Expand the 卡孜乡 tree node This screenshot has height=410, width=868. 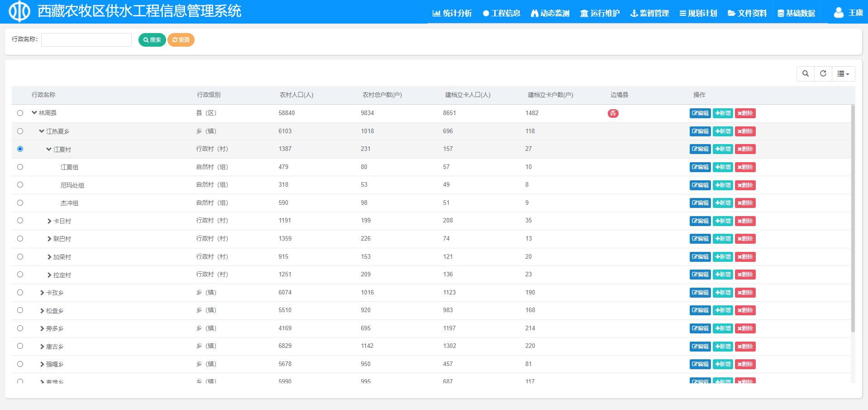42,293
